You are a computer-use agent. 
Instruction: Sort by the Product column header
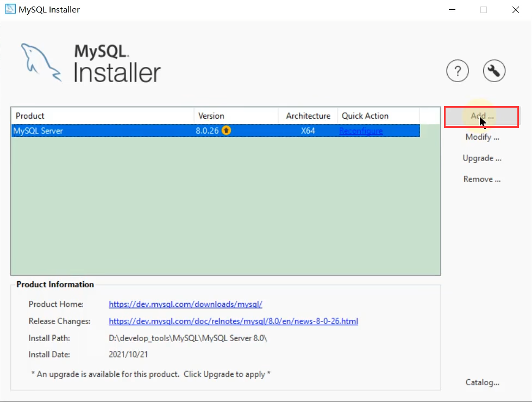click(103, 116)
